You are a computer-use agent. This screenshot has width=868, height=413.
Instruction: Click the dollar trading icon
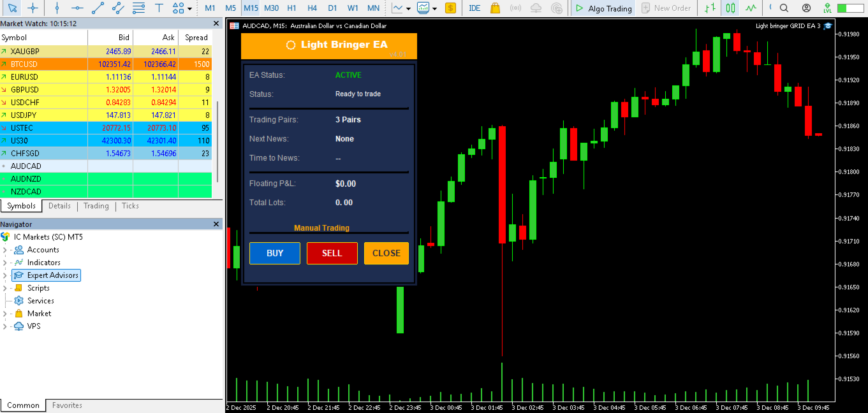click(x=451, y=8)
